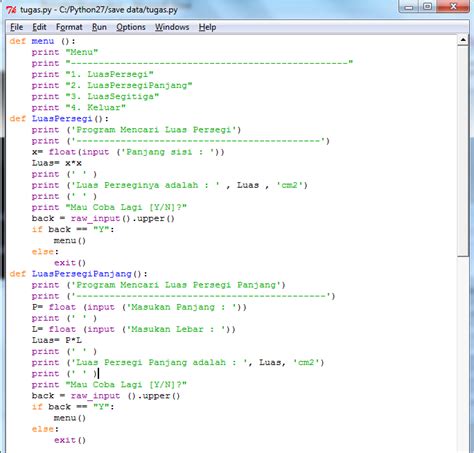Click the 'Masukan Panjang' input line
Screen dimensions: 474x453
[x=139, y=307]
